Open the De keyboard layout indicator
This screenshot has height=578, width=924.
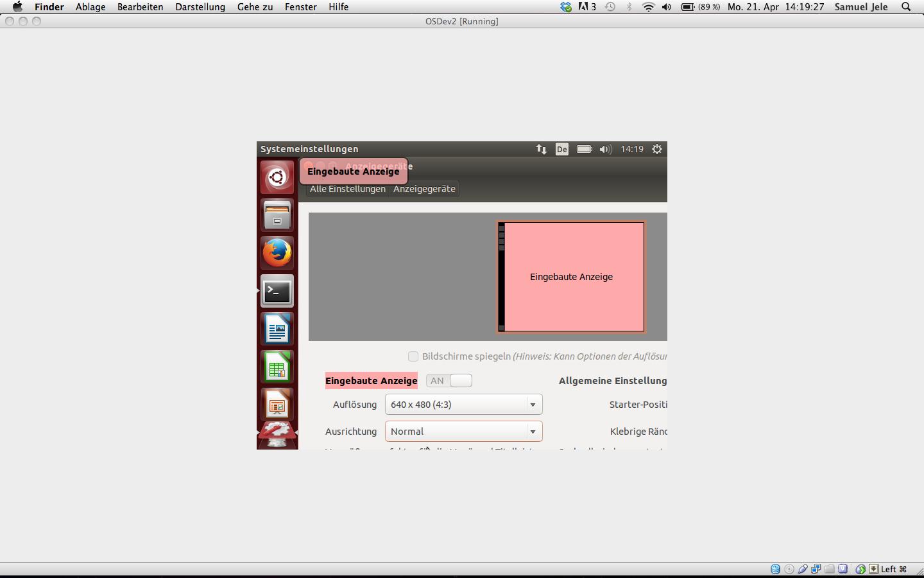562,149
